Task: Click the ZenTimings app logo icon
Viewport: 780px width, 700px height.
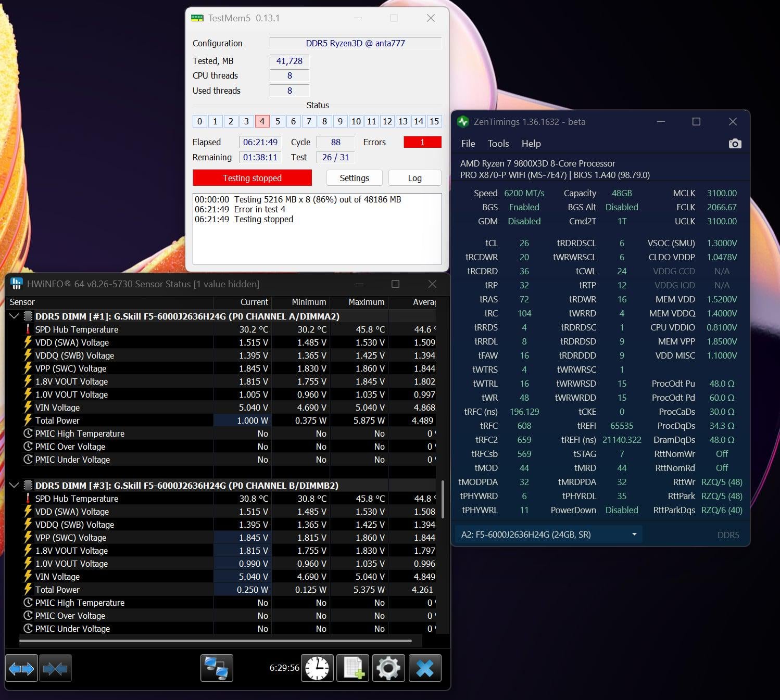Action: [463, 122]
